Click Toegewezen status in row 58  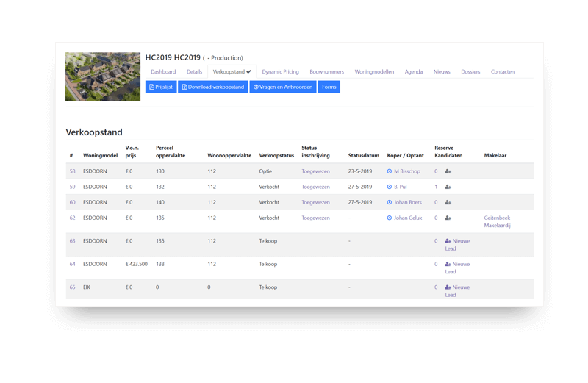(316, 171)
